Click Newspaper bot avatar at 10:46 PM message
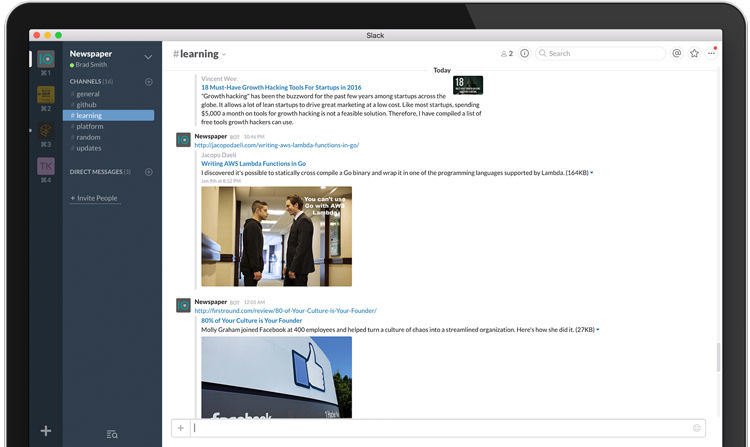Screen dimensions: 750x447 183,140
